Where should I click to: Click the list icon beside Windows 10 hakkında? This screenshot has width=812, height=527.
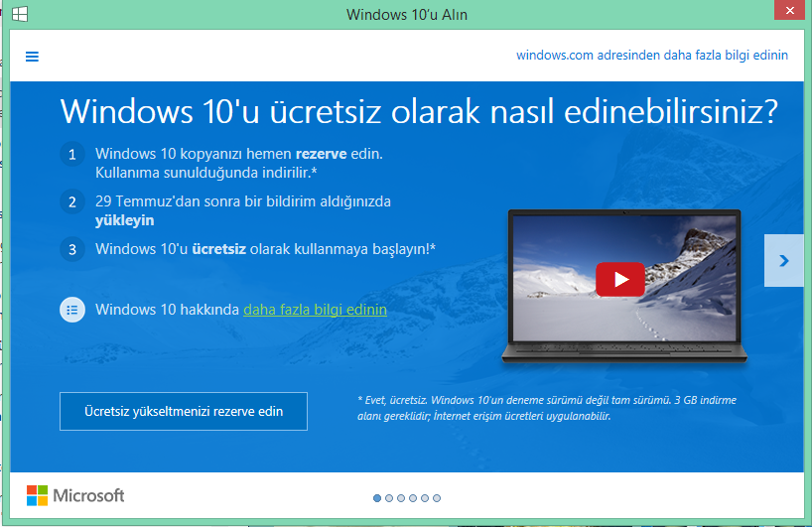tap(72, 310)
